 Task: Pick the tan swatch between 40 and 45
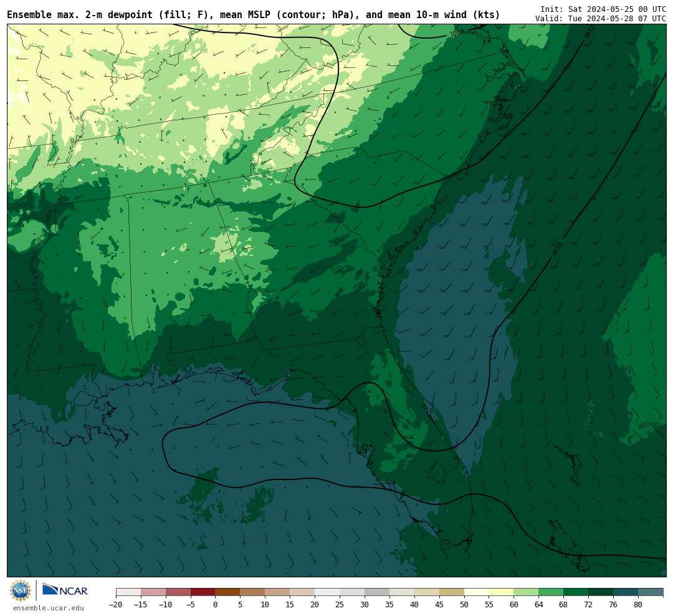tap(427, 592)
